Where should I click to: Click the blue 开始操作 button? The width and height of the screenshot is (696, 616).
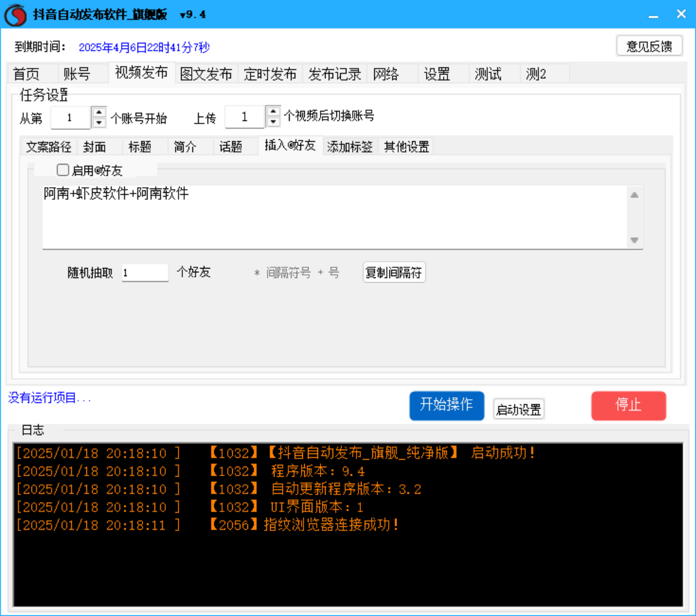[447, 405]
